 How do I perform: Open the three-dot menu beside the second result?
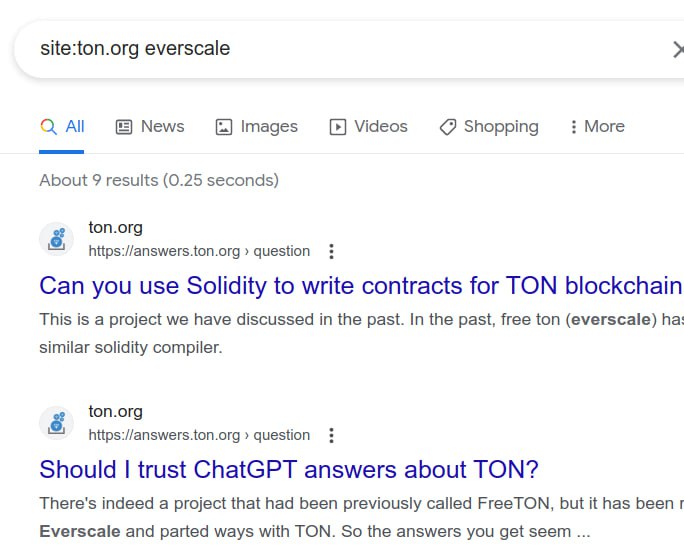pyautogui.click(x=332, y=435)
